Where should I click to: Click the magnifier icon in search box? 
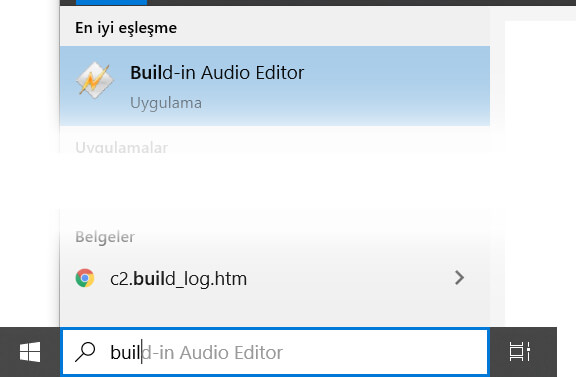click(x=85, y=352)
